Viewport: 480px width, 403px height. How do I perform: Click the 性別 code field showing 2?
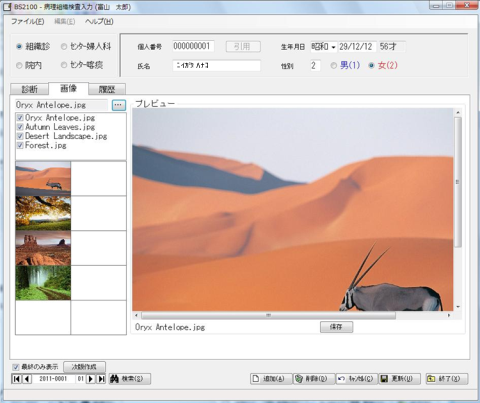coord(315,65)
